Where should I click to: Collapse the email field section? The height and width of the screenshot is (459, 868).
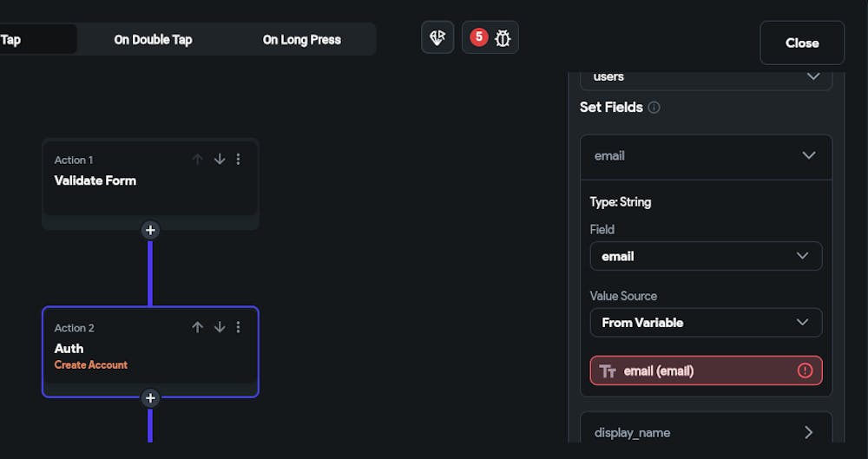click(x=808, y=156)
